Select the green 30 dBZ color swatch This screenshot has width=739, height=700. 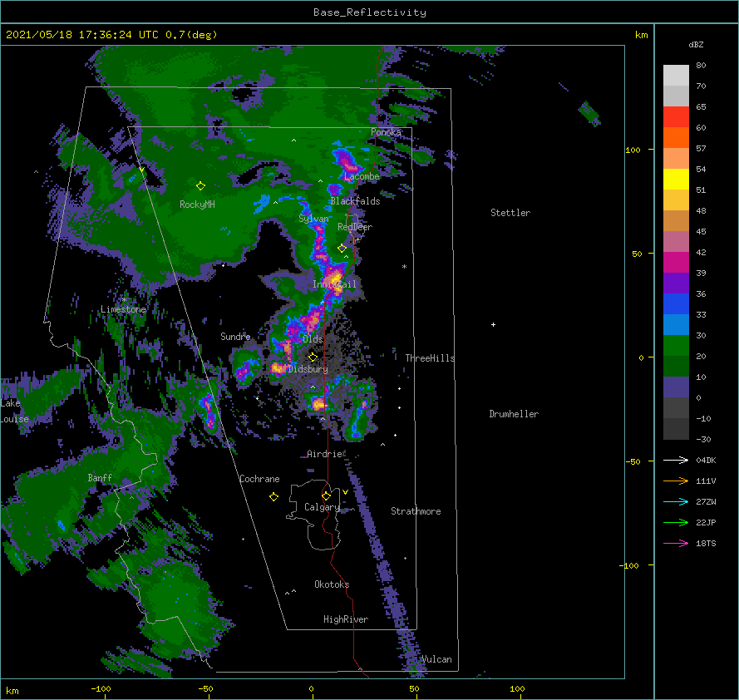(x=676, y=345)
